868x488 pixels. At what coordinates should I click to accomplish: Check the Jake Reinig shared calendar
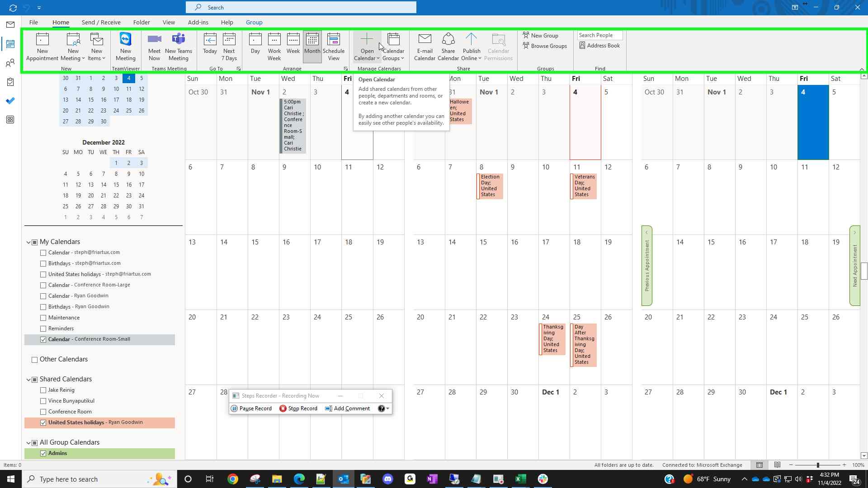[43, 390]
